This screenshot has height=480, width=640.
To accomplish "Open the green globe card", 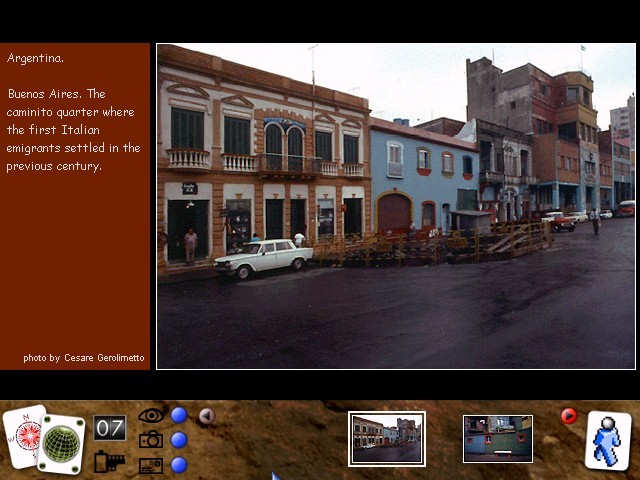I will point(61,444).
